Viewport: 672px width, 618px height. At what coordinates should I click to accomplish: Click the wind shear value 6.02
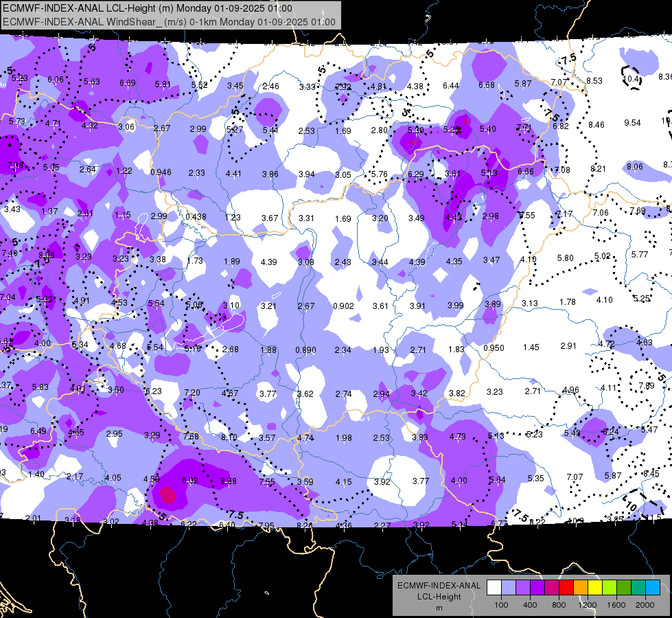coord(190,481)
